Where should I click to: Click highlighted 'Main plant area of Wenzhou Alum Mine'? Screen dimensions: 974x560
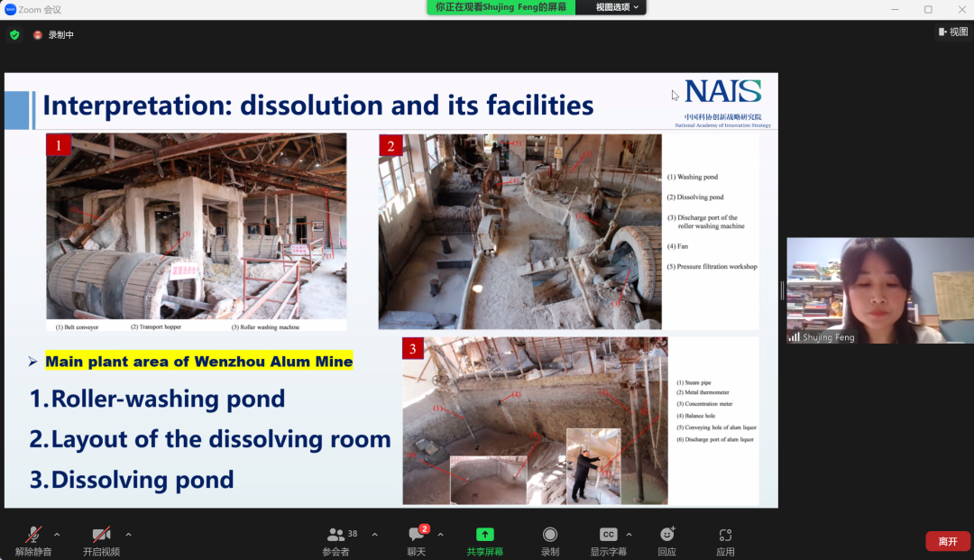[199, 362]
